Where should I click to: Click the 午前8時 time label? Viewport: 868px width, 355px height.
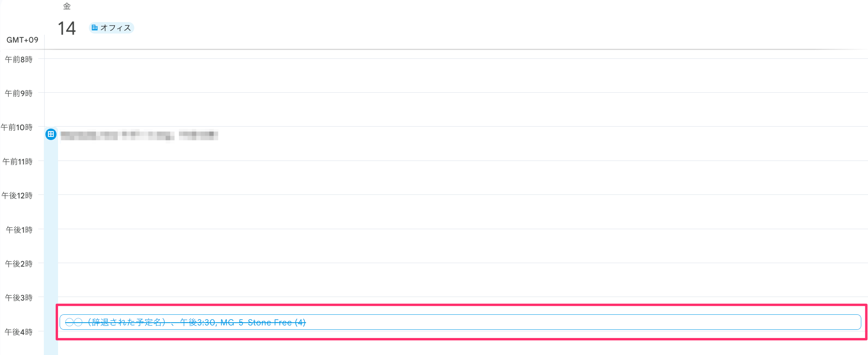(x=19, y=60)
